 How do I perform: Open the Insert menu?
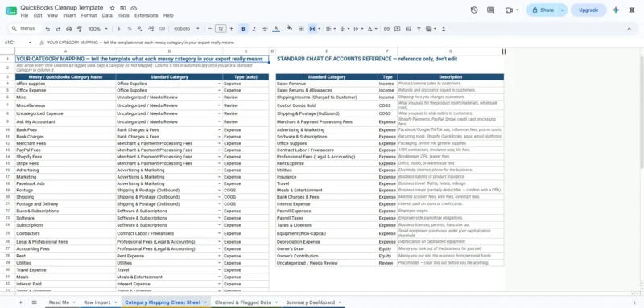(69, 15)
